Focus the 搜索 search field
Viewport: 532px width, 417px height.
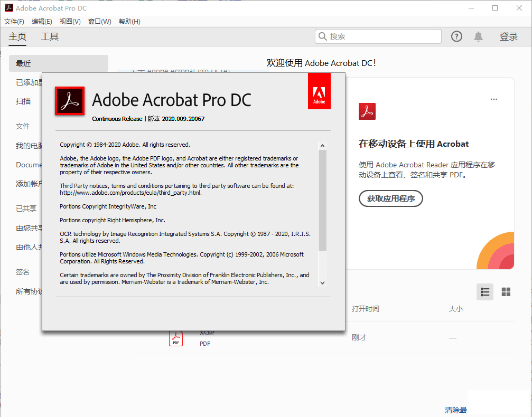[x=378, y=36]
